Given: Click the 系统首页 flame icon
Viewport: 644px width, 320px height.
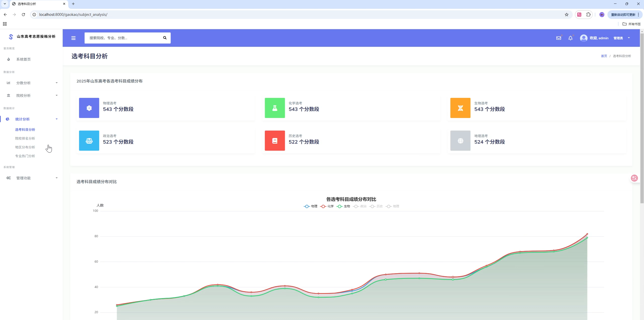Looking at the screenshot, I should pyautogui.click(x=9, y=59).
